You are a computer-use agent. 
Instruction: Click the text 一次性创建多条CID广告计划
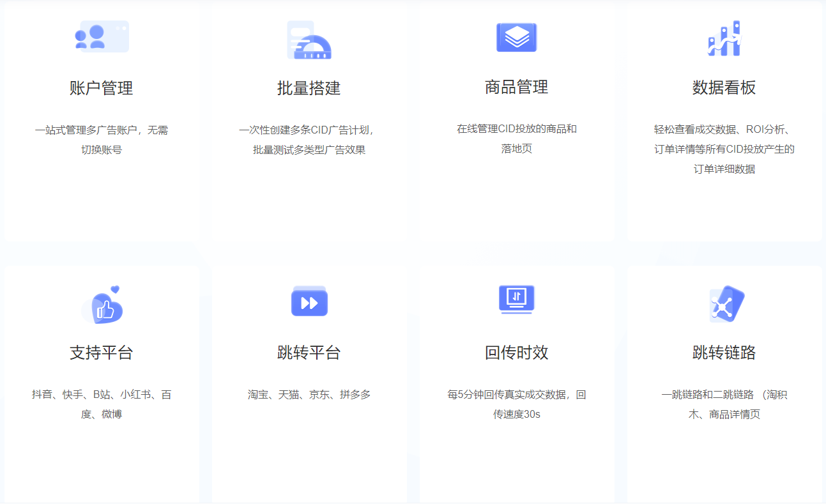[x=305, y=130]
